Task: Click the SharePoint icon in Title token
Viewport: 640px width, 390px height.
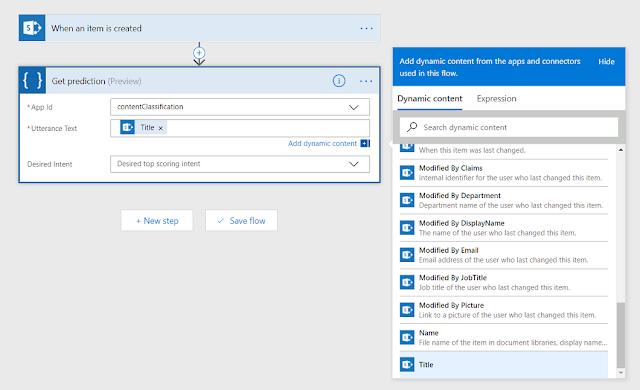Action: click(127, 127)
